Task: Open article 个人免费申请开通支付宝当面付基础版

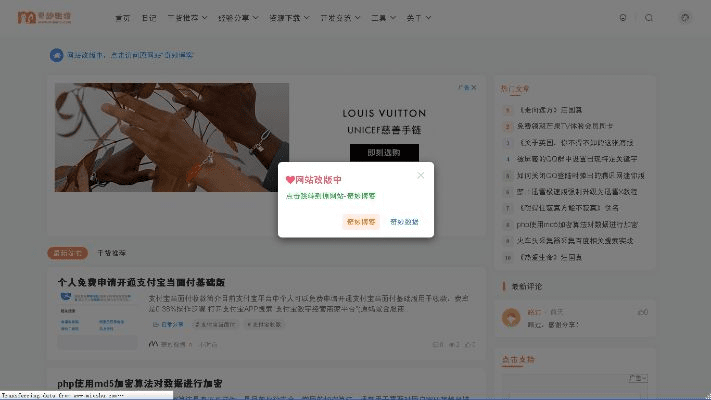Action: [x=141, y=283]
